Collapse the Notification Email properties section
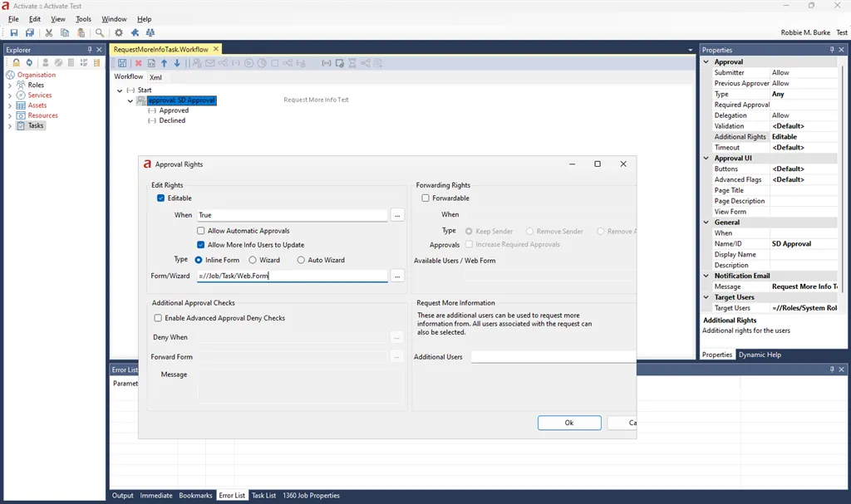 [x=706, y=276]
